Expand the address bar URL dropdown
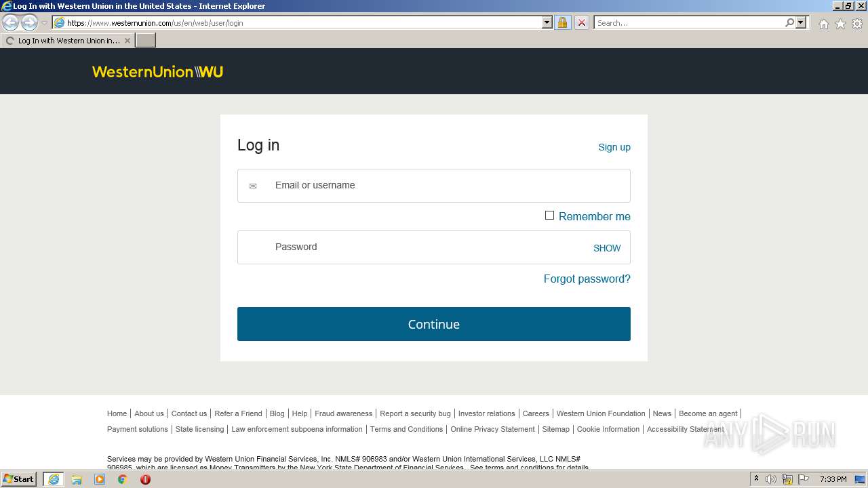Viewport: 868px width, 488px height. tap(547, 22)
